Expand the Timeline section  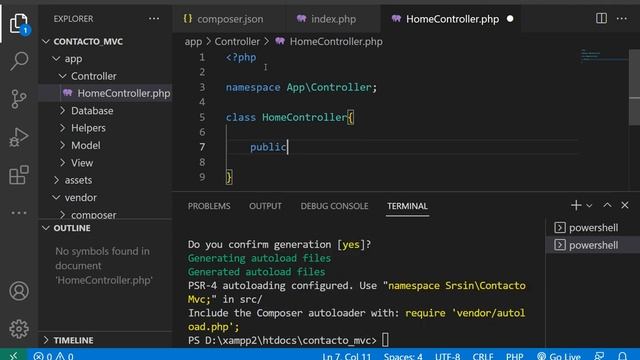106,340
